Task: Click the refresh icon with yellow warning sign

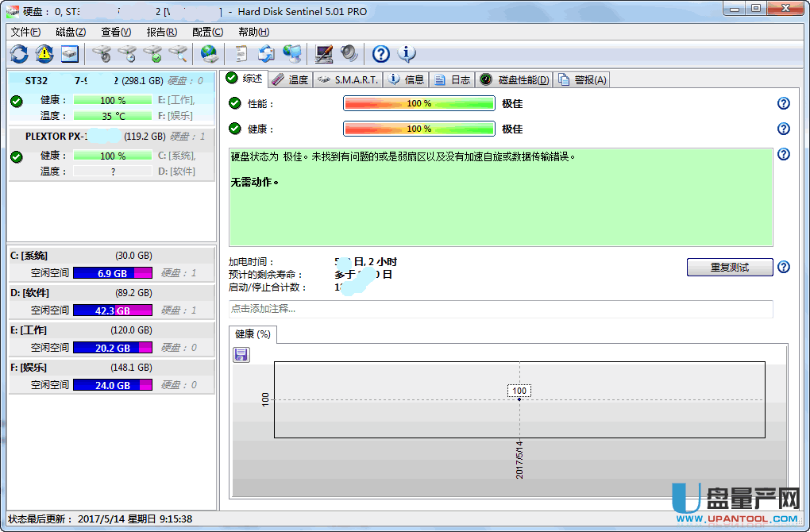Action: pyautogui.click(x=44, y=54)
